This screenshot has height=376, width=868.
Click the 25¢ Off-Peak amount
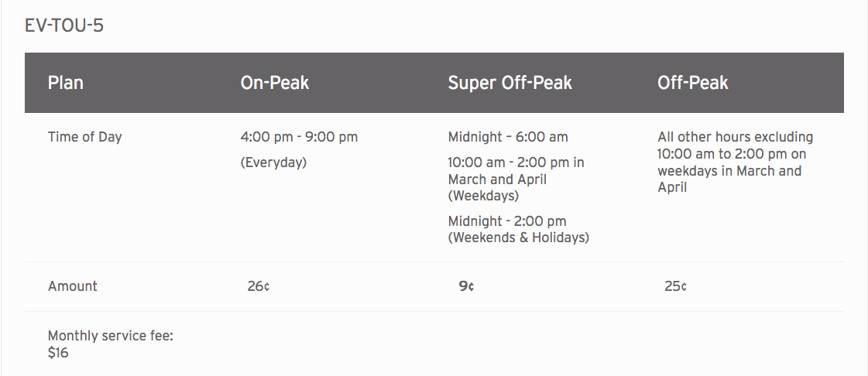[675, 286]
